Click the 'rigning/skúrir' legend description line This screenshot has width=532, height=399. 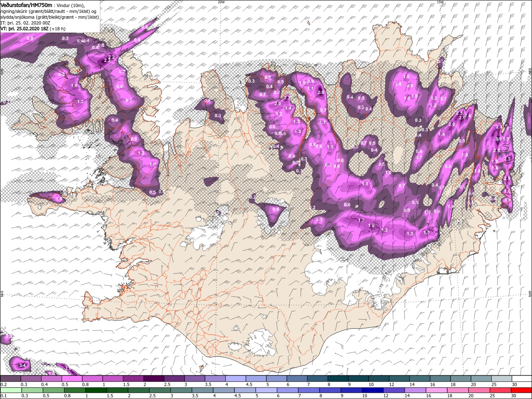coord(49,11)
